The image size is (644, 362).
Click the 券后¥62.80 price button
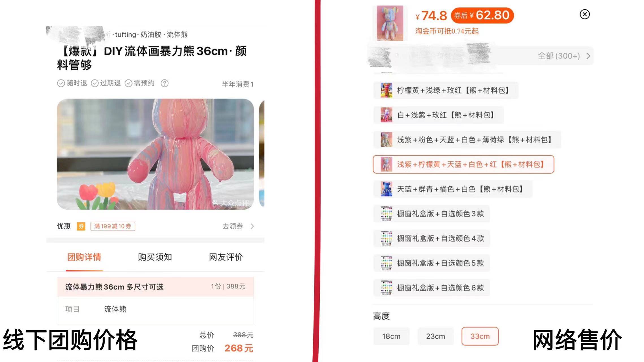[482, 15]
